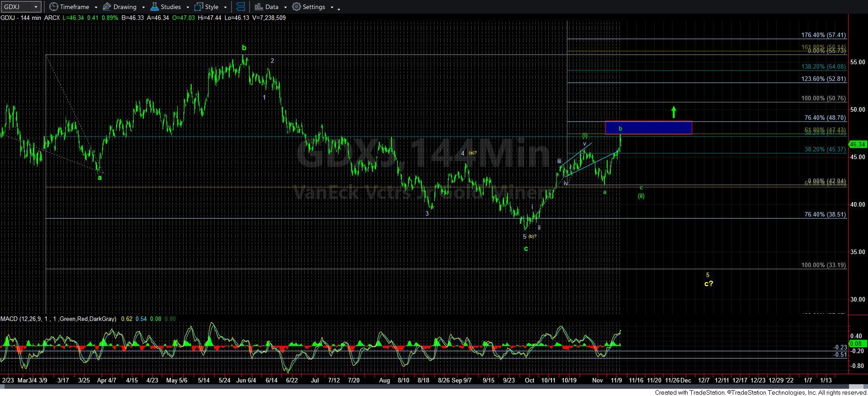Open the Style menu label
The image size is (868, 396).
(212, 7)
